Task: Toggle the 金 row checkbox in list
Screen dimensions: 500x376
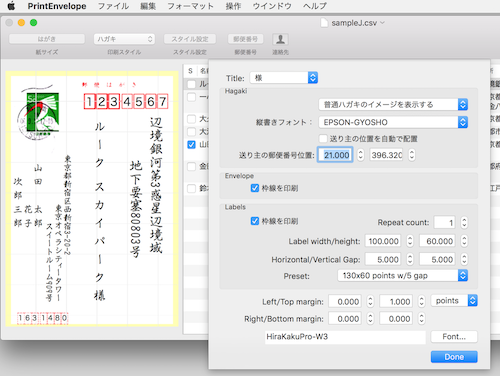Action: pyautogui.click(x=191, y=166)
